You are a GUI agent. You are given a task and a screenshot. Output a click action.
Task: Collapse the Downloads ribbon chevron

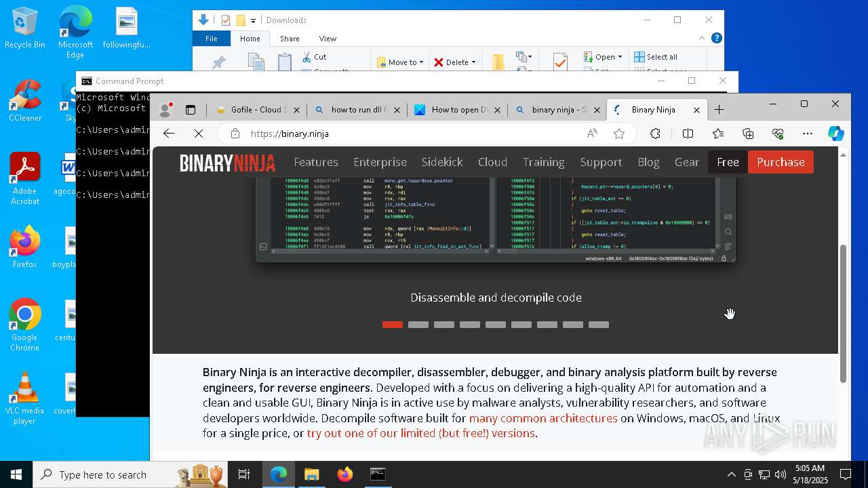(702, 39)
